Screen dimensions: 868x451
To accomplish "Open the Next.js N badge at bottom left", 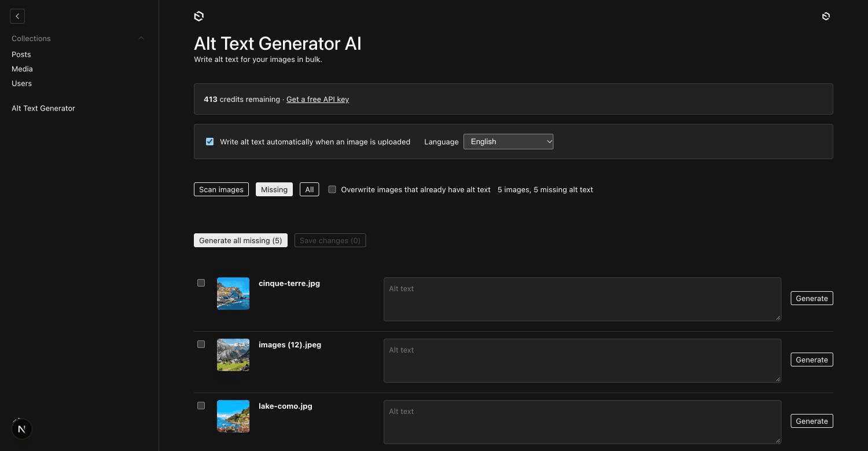I will point(22,429).
